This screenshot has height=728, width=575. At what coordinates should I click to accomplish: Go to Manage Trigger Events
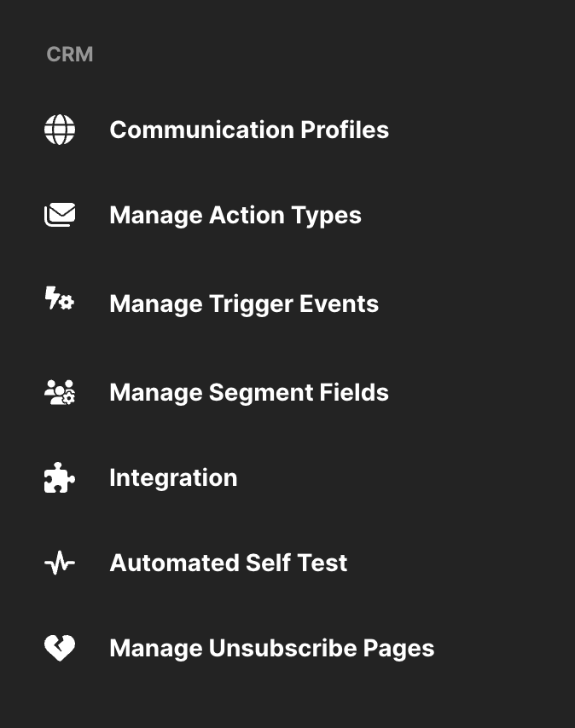pos(244,303)
